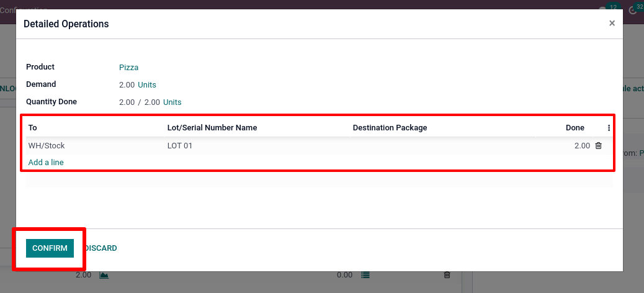Open the activities clock icon
Screen dimensions: 644x293
tap(633, 10)
